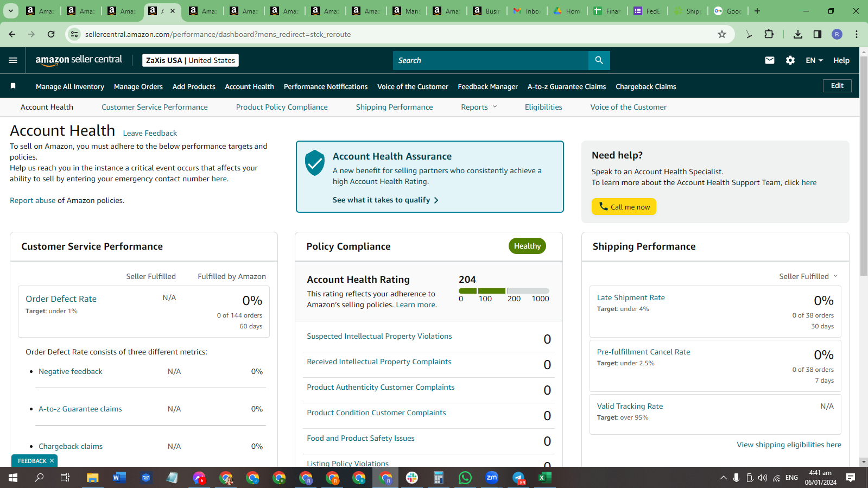Expand the Reports dropdown menu
Screen dimensions: 868x488
(479, 107)
